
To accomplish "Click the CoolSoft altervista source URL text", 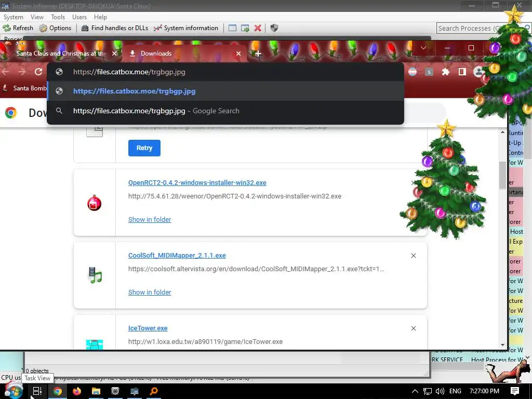I will click(256, 269).
